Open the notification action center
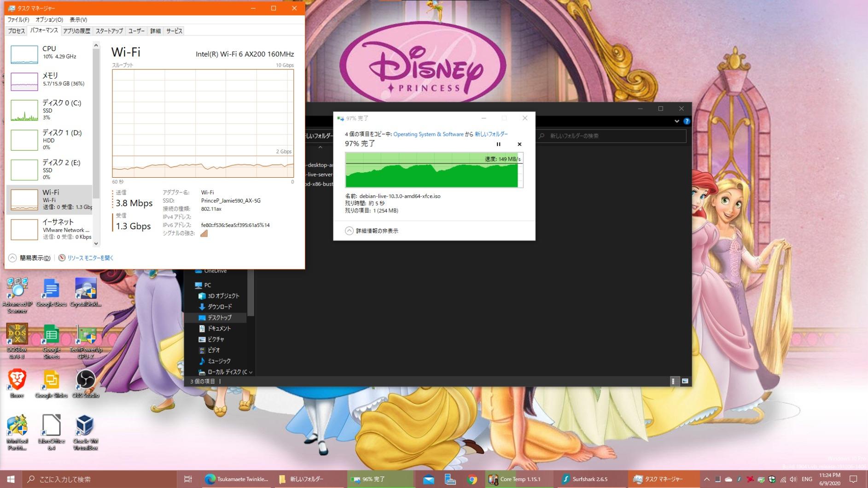This screenshot has width=868, height=488. [853, 479]
